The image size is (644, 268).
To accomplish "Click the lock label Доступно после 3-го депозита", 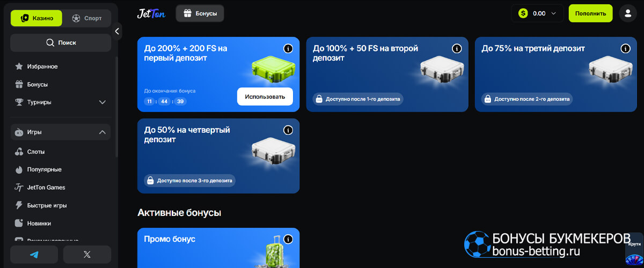I will click(189, 181).
